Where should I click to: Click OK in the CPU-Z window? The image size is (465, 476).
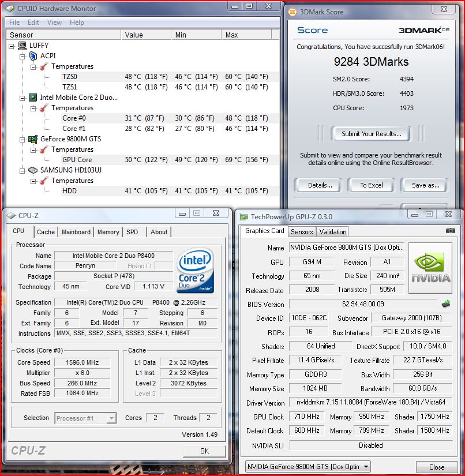click(204, 451)
